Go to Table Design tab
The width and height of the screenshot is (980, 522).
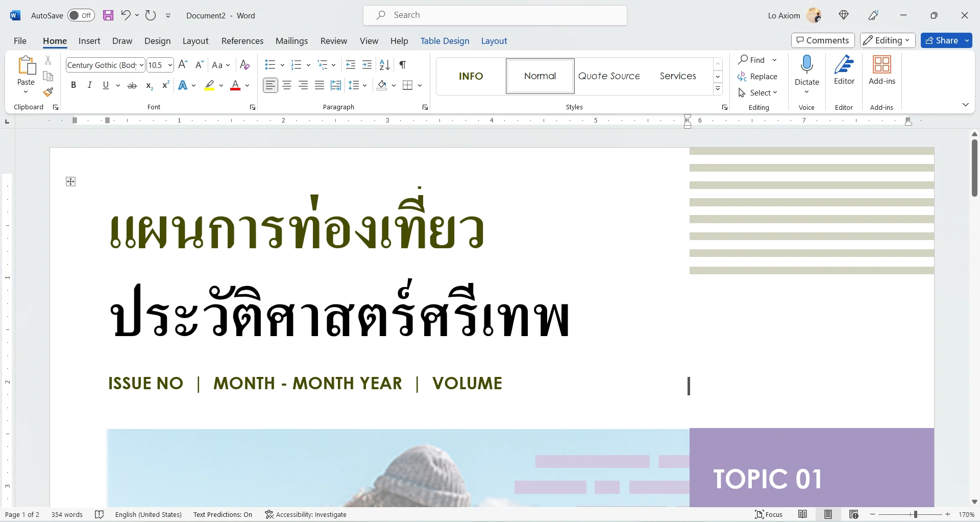445,41
